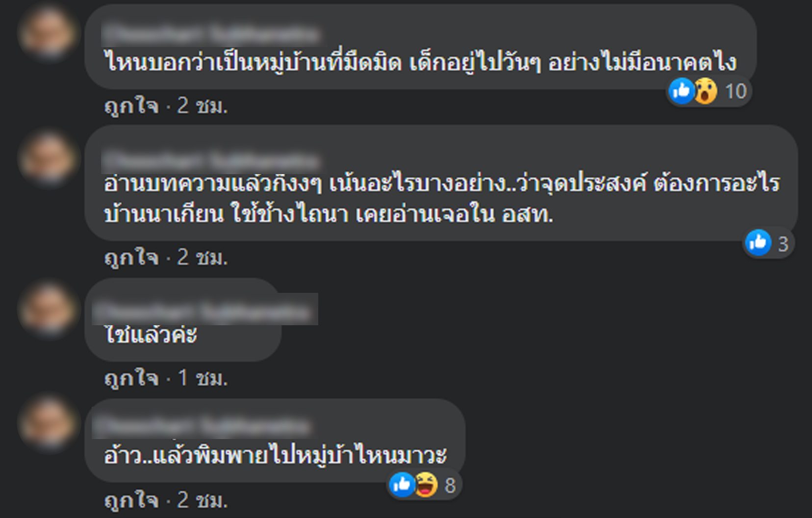Open the blurred author name above หมู่บ้านที่มืดมิด comment
Image resolution: width=812 pixels, height=518 pixels.
tap(211, 34)
